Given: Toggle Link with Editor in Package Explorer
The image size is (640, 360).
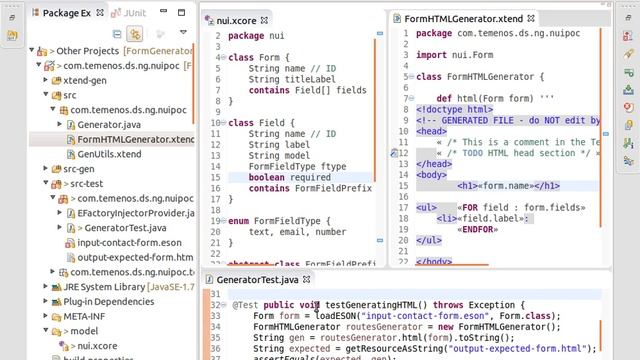Looking at the screenshot, I should pos(135,34).
